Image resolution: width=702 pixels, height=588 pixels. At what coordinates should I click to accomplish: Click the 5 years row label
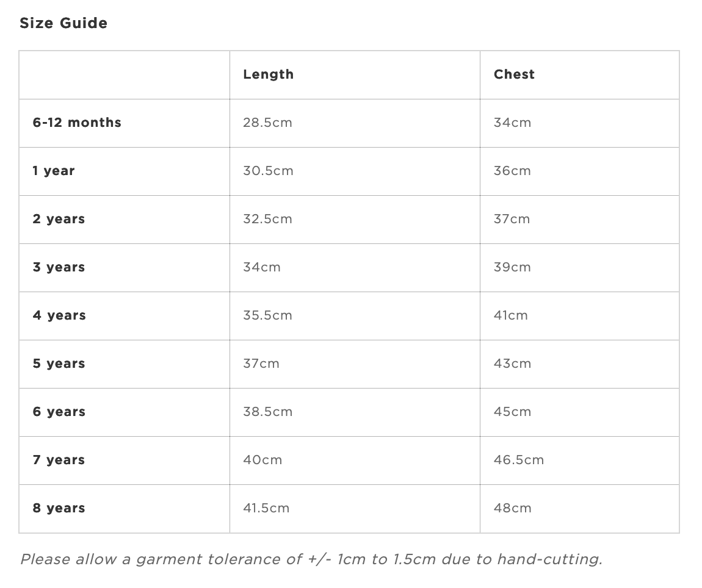[x=59, y=364]
